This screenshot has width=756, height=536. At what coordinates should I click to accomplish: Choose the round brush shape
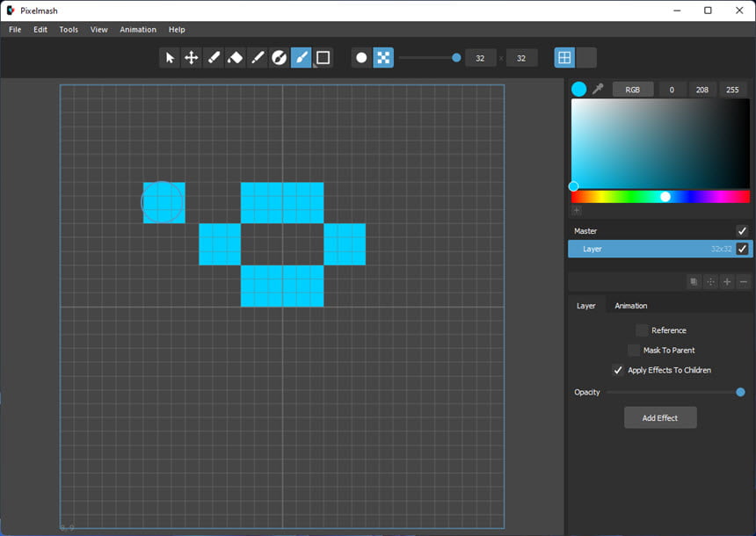361,58
